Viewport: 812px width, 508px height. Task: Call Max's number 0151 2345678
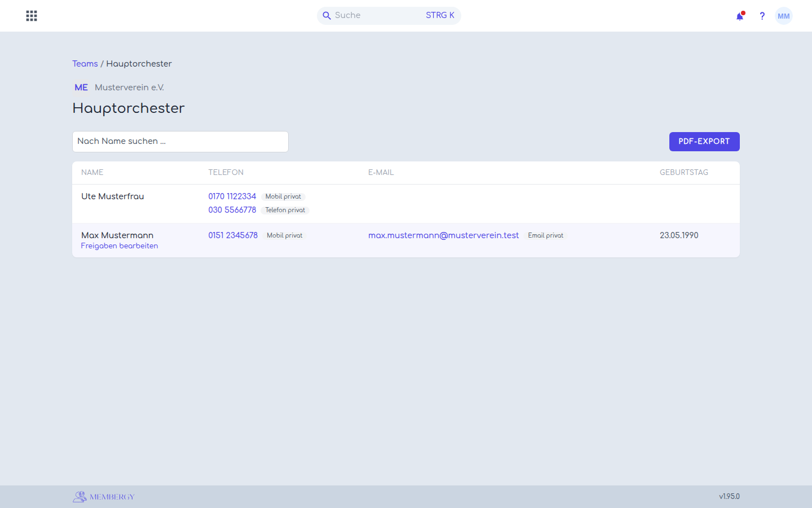[x=233, y=235]
